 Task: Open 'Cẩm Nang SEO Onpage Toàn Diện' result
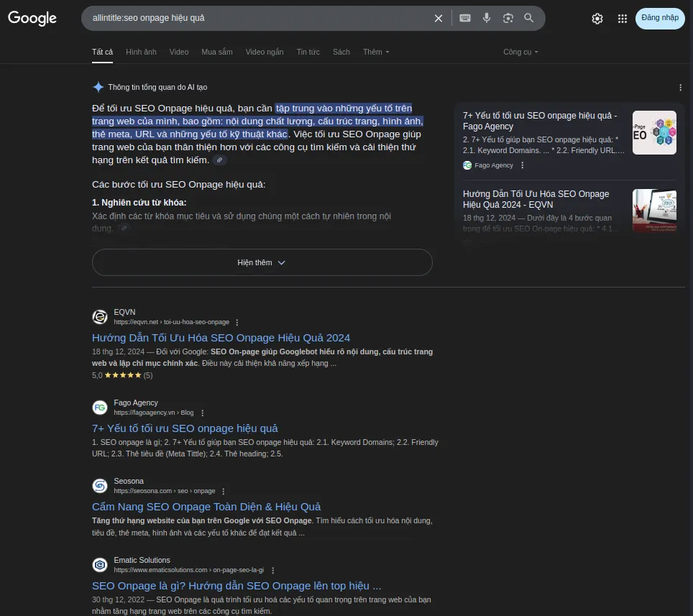coord(206,507)
